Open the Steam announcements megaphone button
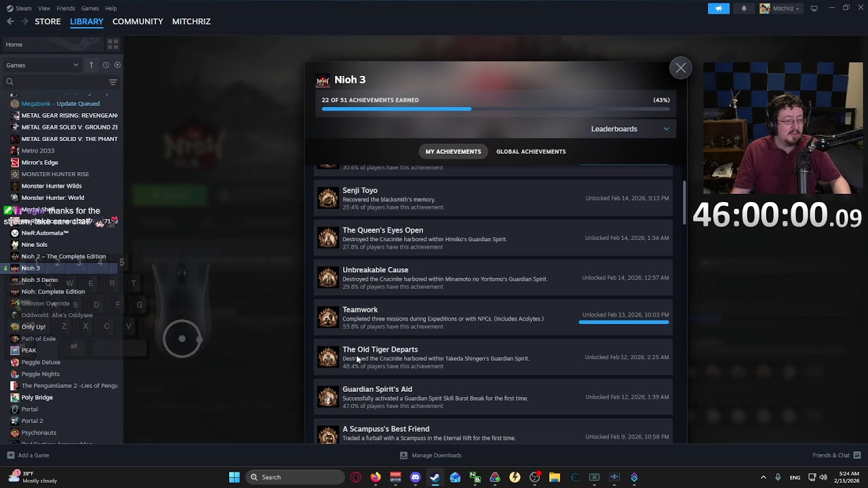The width and height of the screenshot is (868, 488). (719, 8)
